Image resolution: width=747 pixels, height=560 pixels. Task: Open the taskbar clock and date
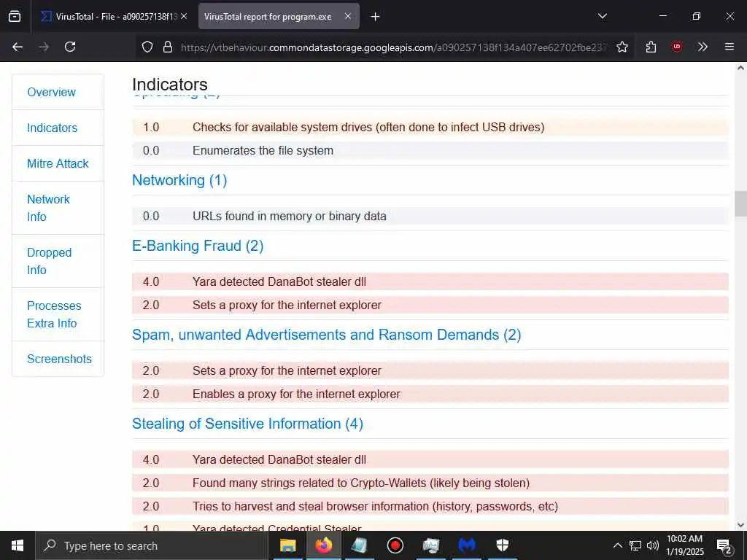coord(684,545)
